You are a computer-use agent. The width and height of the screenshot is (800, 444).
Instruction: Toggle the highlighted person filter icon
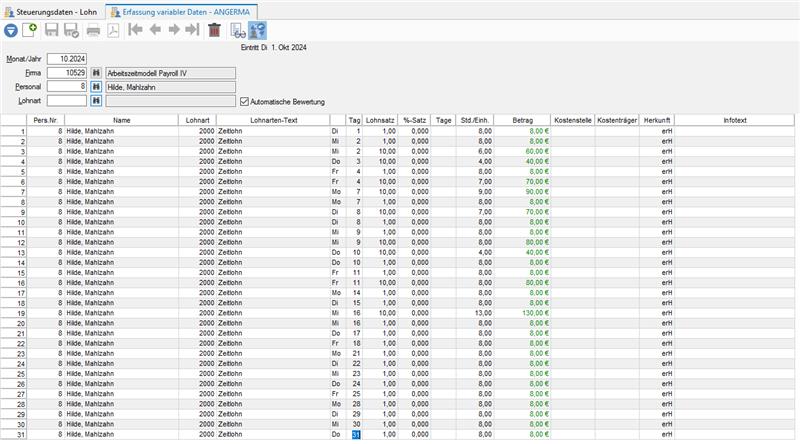[257, 31]
